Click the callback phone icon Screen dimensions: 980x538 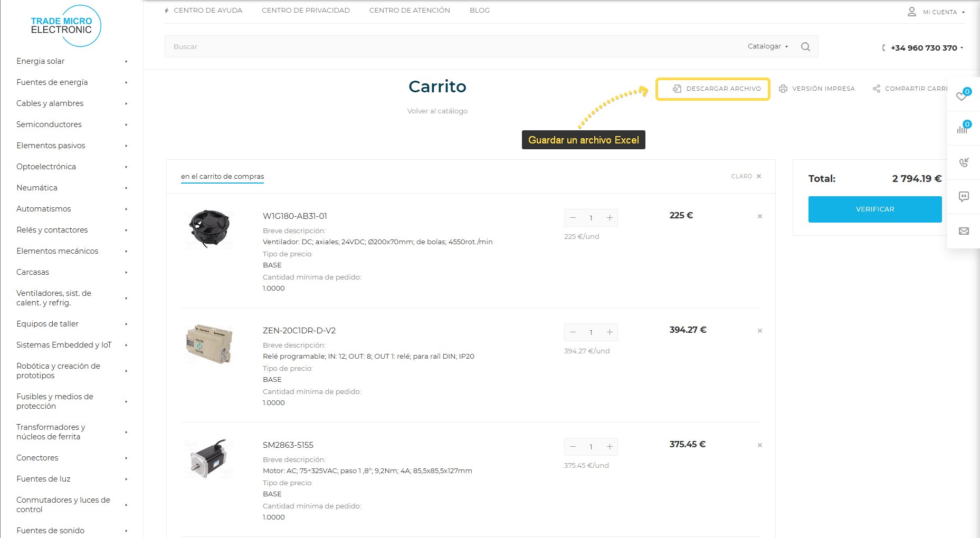[964, 162]
